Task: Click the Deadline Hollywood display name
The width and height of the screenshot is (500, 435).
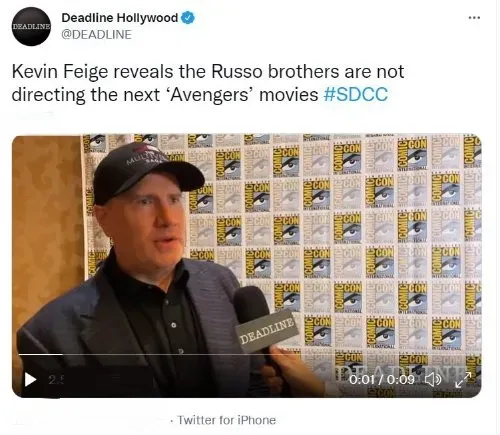Action: (120, 18)
